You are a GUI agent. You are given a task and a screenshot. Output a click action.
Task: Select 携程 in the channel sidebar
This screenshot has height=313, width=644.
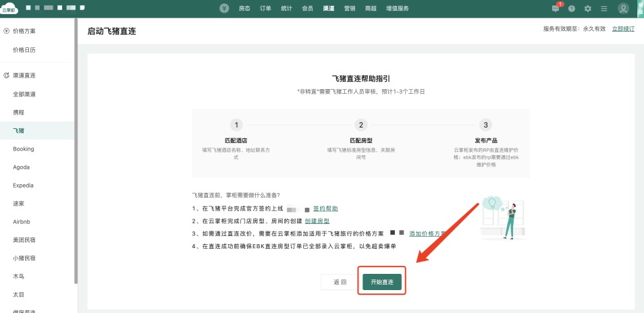(23, 112)
